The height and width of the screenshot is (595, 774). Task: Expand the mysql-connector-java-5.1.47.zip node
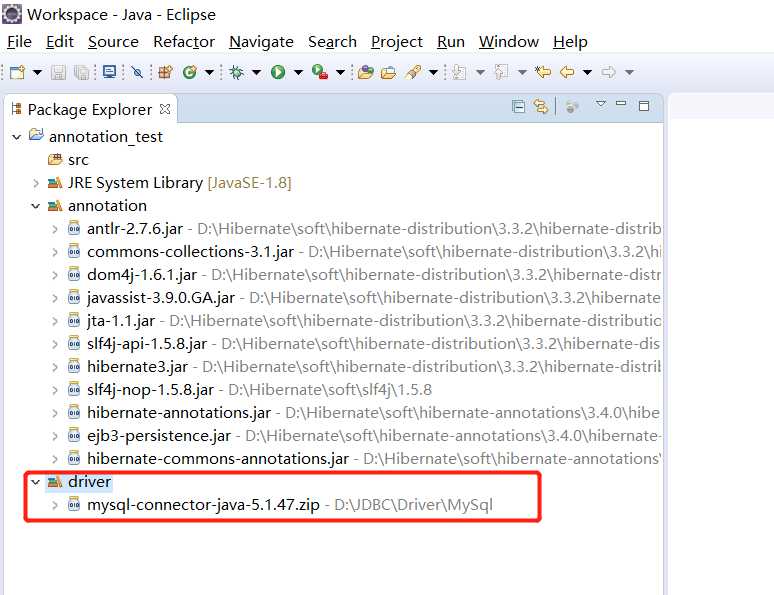point(55,505)
